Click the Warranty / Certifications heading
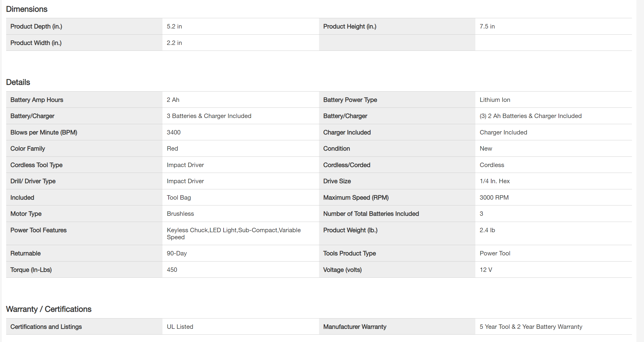Viewport: 644px width, 342px height. 48,309
